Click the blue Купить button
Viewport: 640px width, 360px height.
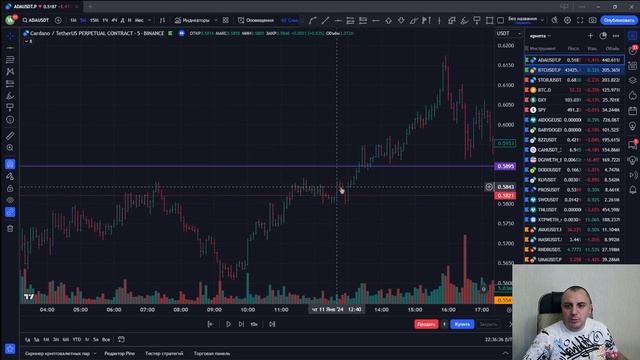point(462,324)
